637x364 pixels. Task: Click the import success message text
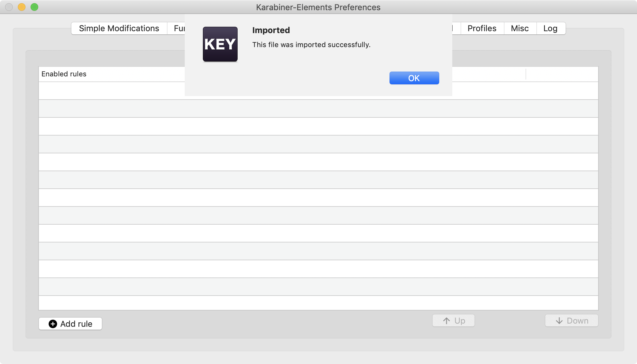click(x=311, y=45)
